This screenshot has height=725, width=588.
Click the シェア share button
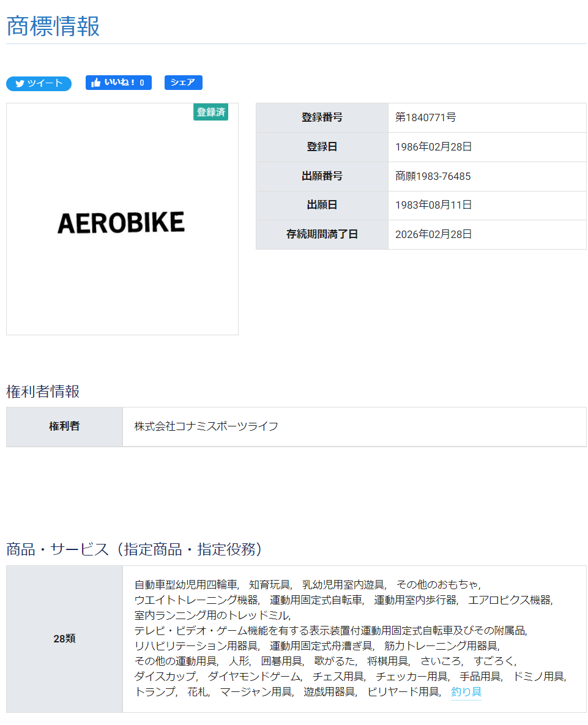183,83
